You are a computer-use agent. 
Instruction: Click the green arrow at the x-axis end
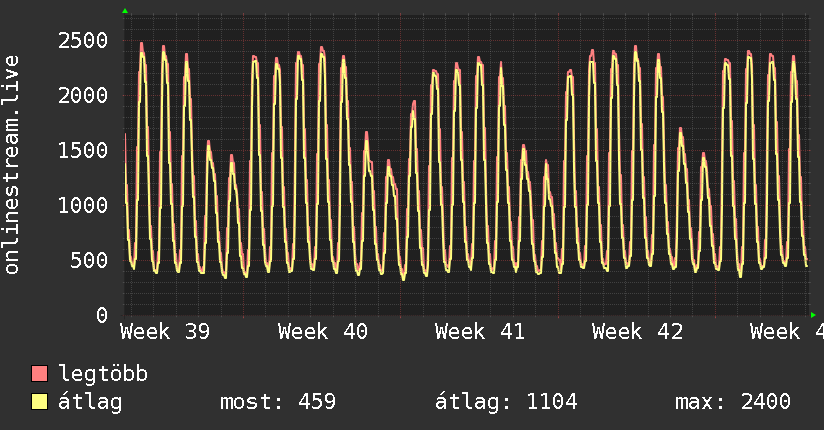(813, 315)
